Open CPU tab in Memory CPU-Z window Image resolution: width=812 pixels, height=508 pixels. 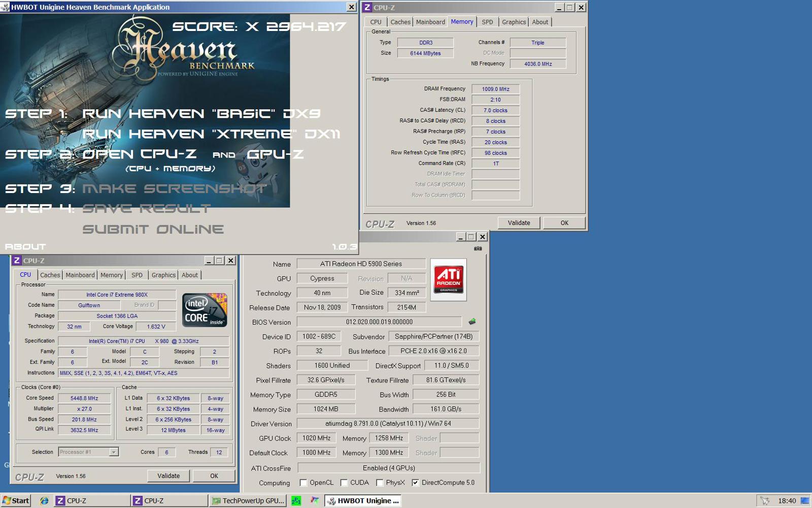(376, 22)
